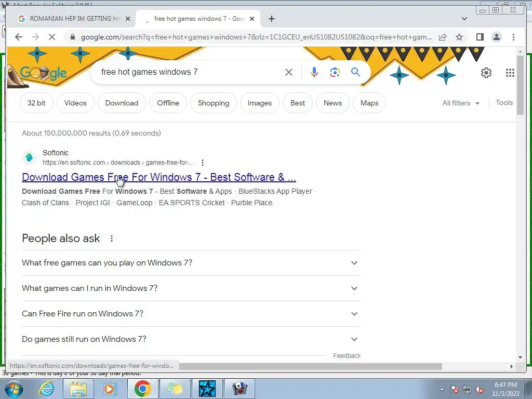Click the blue search magnifier
The image size is (532, 399).
355,72
